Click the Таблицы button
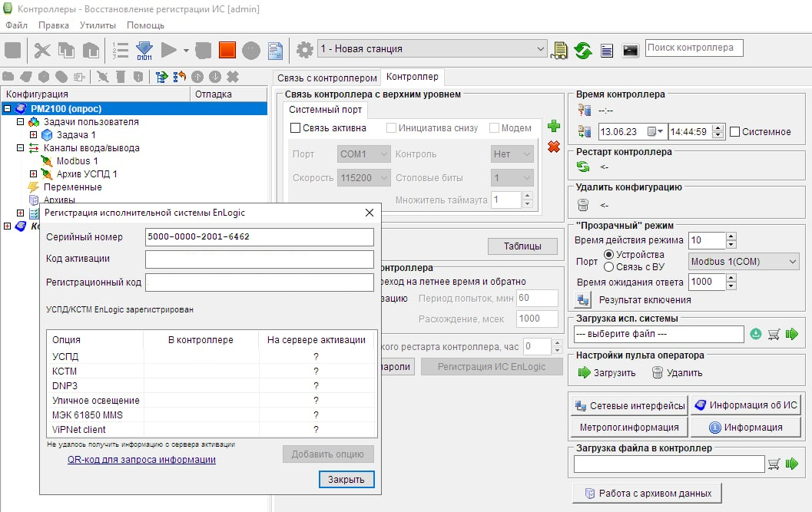The height and width of the screenshot is (512, 812). tap(522, 246)
